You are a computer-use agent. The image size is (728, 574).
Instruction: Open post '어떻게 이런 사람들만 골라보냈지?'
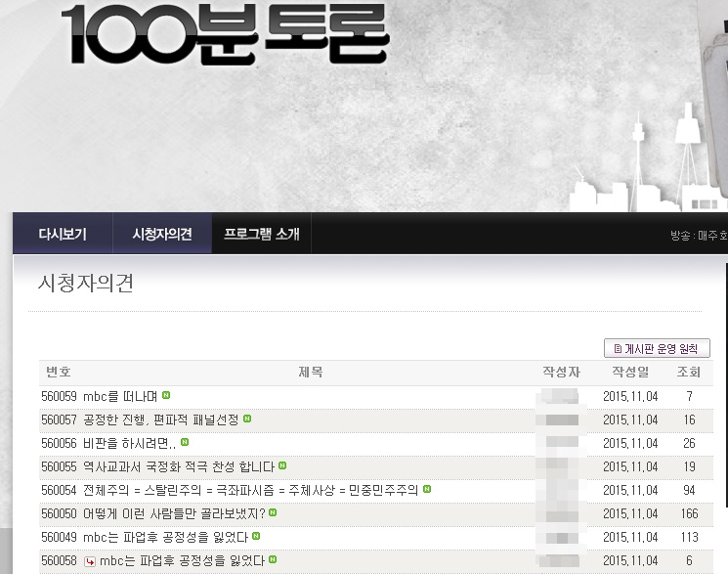pyautogui.click(x=174, y=513)
